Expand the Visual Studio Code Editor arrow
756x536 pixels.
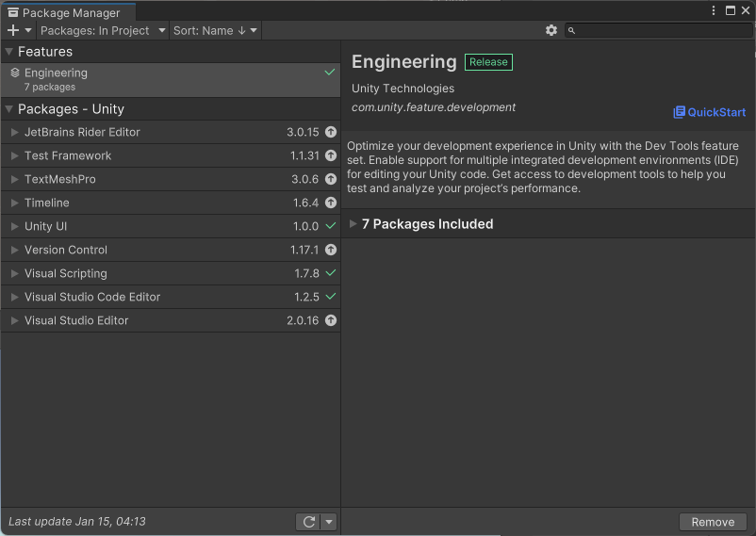[x=14, y=297]
